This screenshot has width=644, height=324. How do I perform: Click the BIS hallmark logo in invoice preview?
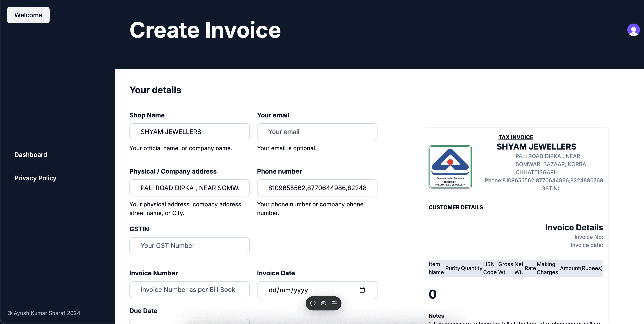(450, 167)
